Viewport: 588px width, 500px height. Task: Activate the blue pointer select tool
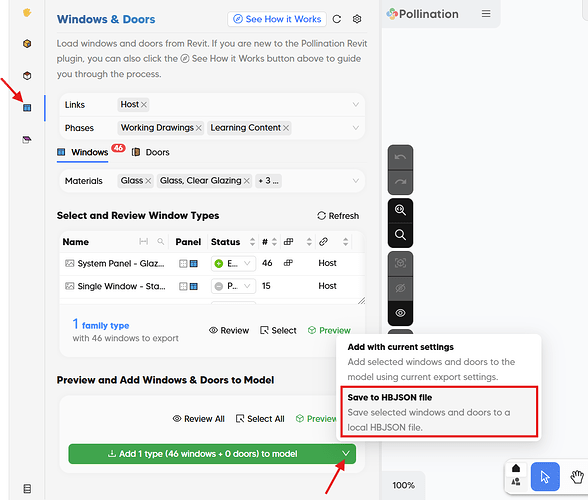pos(545,477)
